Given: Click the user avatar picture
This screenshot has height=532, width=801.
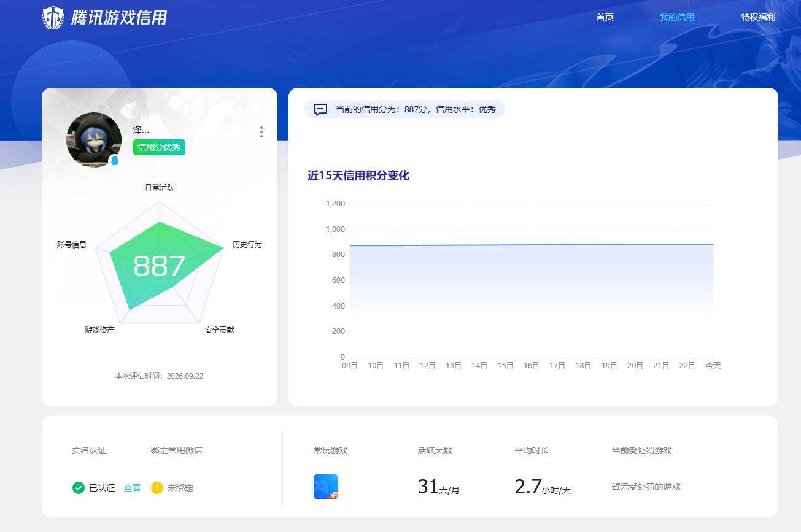Looking at the screenshot, I should [94, 140].
